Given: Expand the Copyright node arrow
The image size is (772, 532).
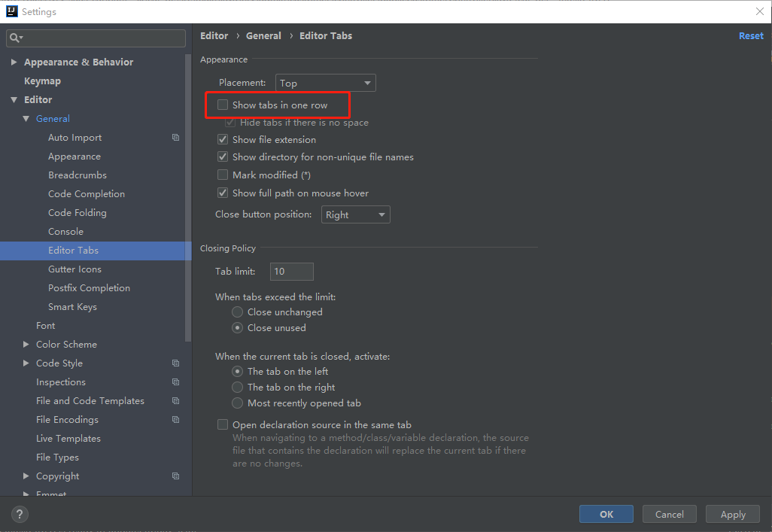Looking at the screenshot, I should click(x=26, y=476).
